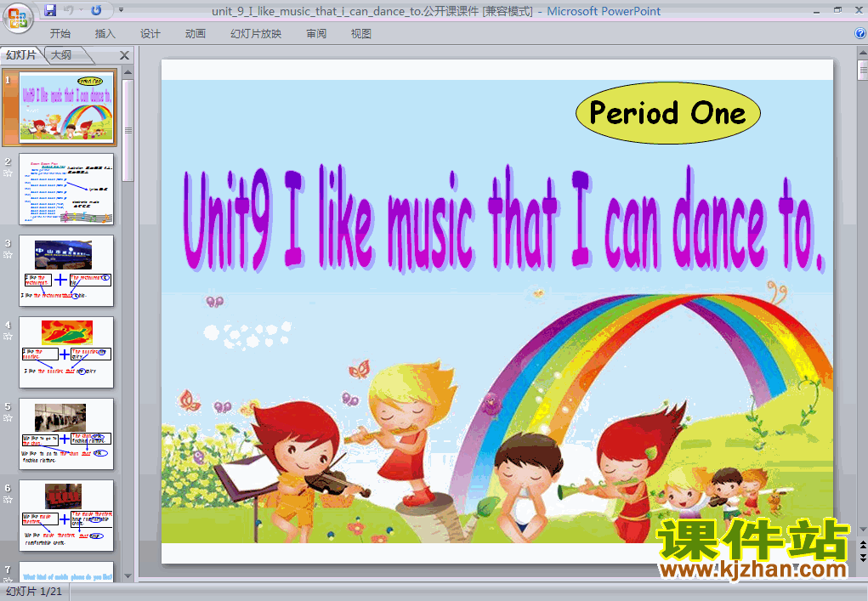Screen dimensions: 868x601
Task: Go to next slide with the double-down arrow
Action: click(x=862, y=558)
